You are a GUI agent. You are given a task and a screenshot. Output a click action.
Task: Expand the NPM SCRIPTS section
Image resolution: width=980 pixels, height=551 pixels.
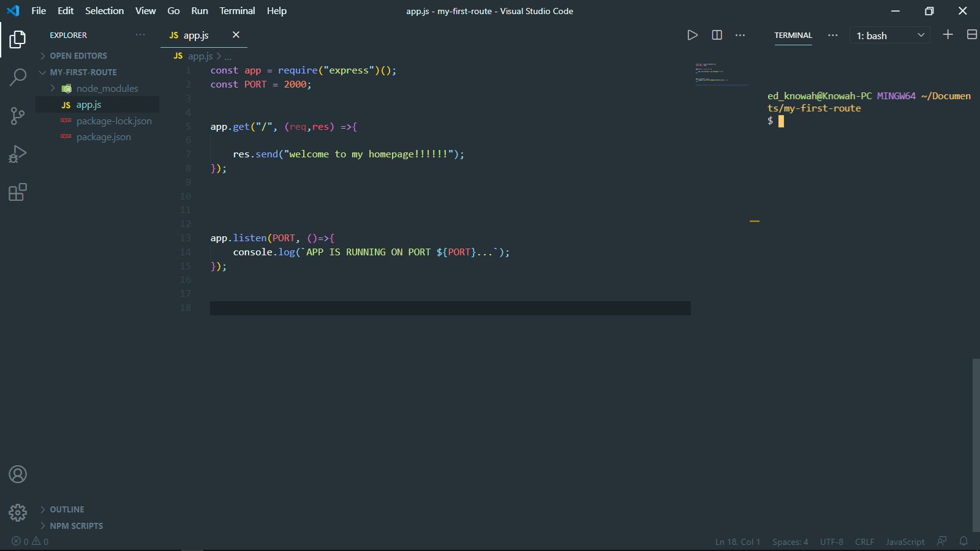[x=77, y=526]
